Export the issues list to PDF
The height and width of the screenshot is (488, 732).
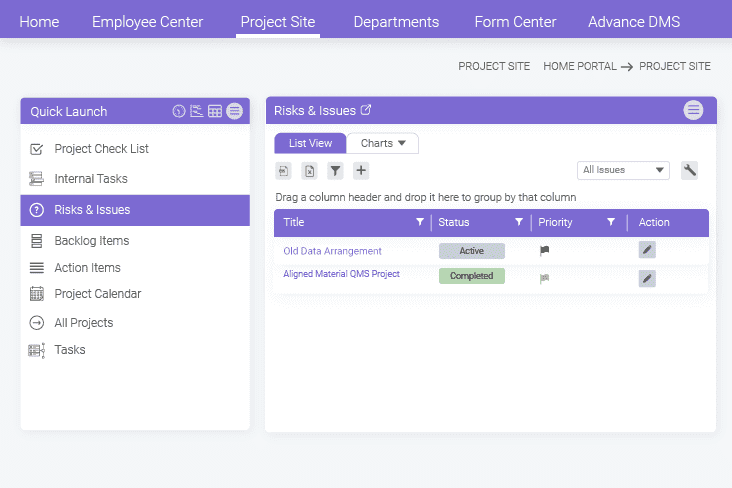click(283, 171)
